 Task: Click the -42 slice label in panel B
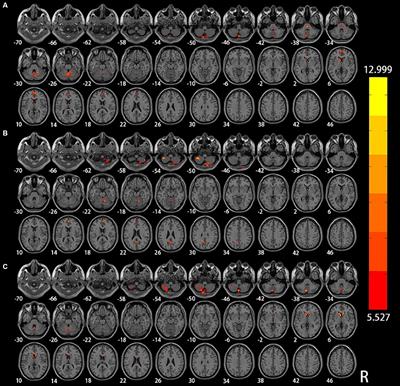pos(261,171)
